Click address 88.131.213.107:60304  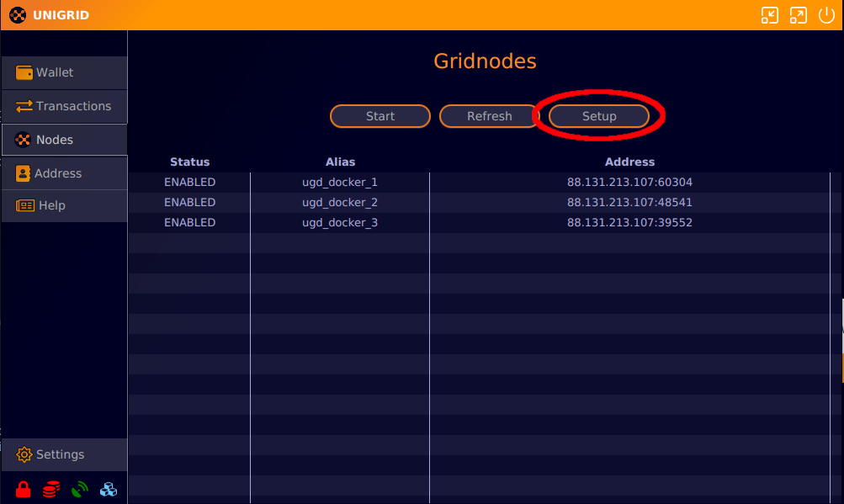click(x=629, y=183)
